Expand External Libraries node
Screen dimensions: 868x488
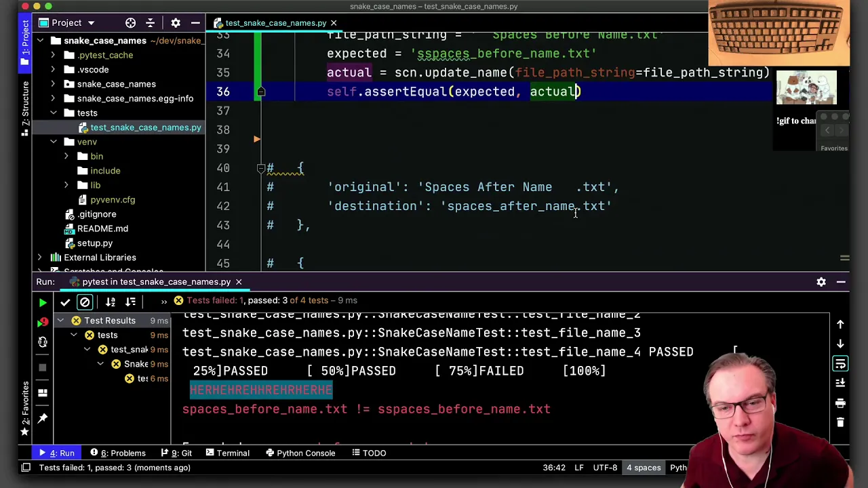[x=40, y=258]
